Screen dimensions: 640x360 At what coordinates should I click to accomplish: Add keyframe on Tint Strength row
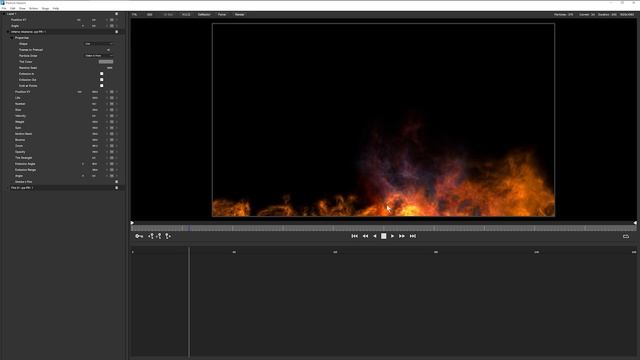coord(111,158)
